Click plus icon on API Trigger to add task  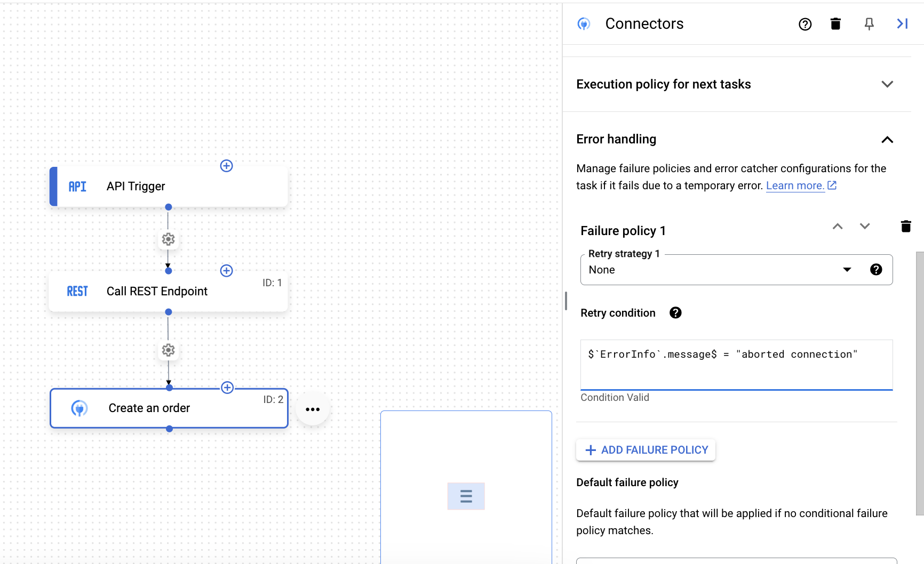(x=226, y=166)
